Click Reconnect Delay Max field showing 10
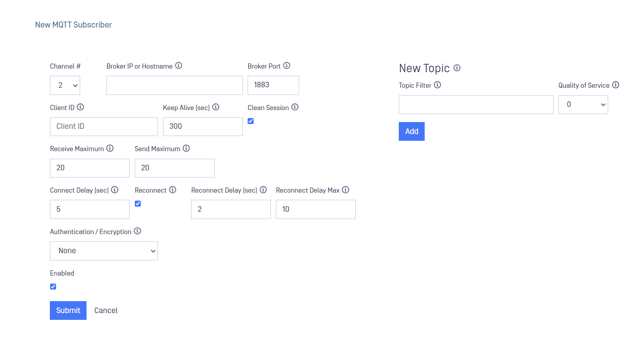Screen dimensions: 644x345 [316, 209]
